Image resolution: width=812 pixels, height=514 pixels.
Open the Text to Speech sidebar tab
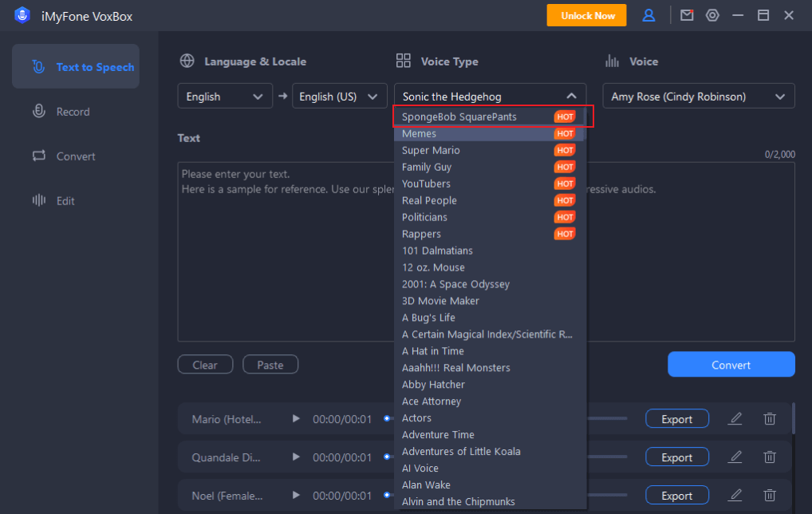pos(76,66)
